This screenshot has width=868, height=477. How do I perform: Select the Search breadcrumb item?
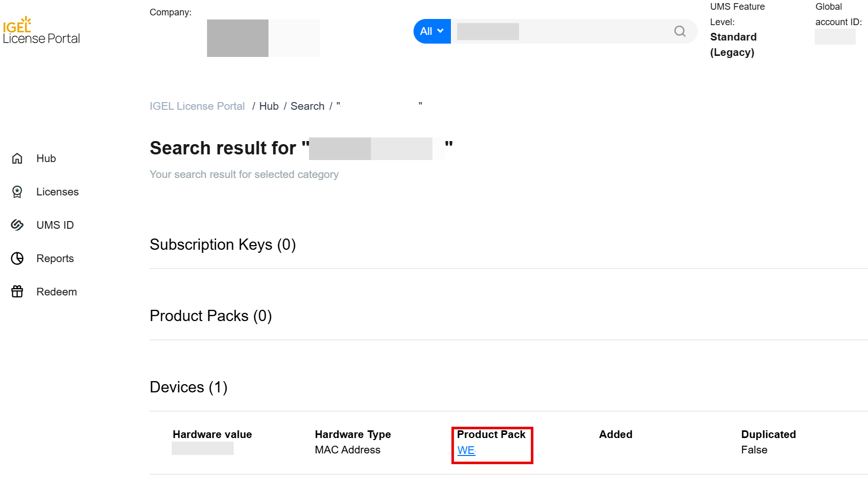coord(307,106)
